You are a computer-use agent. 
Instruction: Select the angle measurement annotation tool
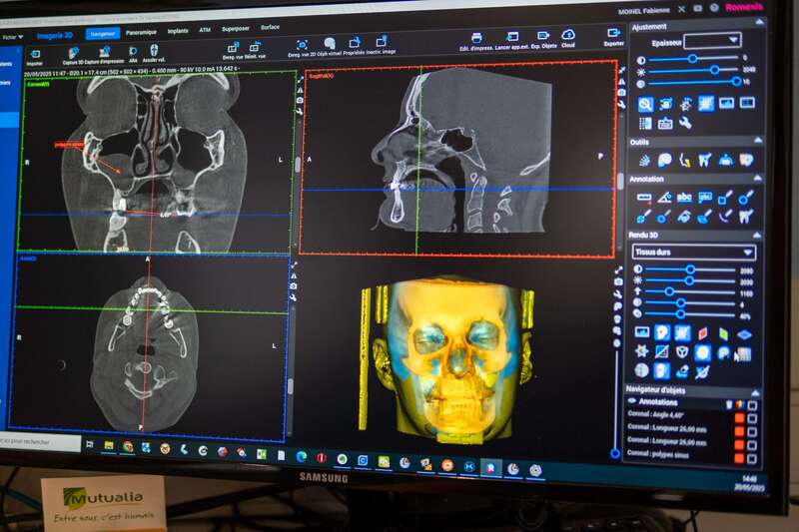(x=664, y=198)
